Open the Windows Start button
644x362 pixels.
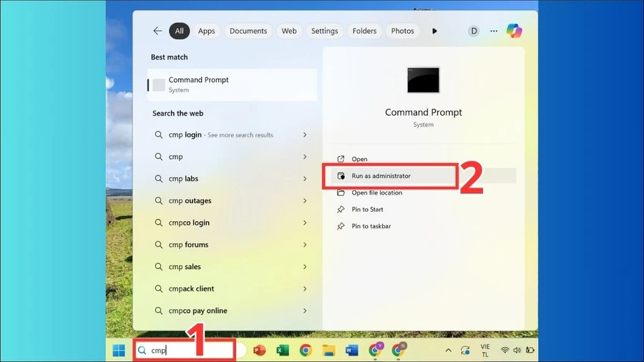[x=119, y=351]
